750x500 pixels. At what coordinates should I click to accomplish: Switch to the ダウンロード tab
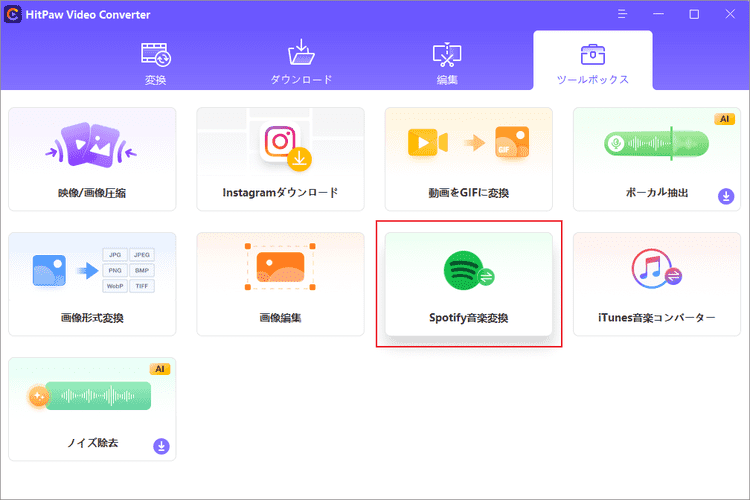tap(301, 62)
